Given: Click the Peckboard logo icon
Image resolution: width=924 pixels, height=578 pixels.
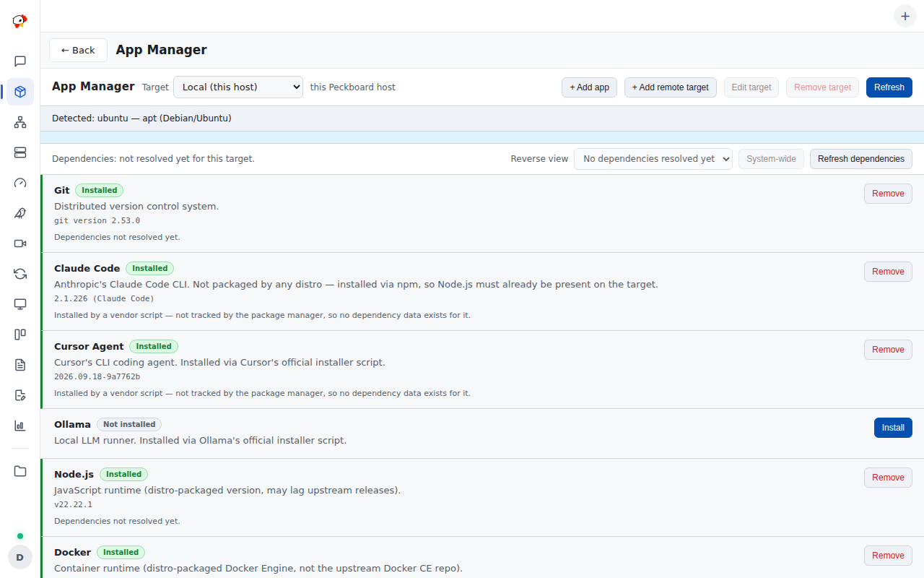Looking at the screenshot, I should [x=20, y=21].
